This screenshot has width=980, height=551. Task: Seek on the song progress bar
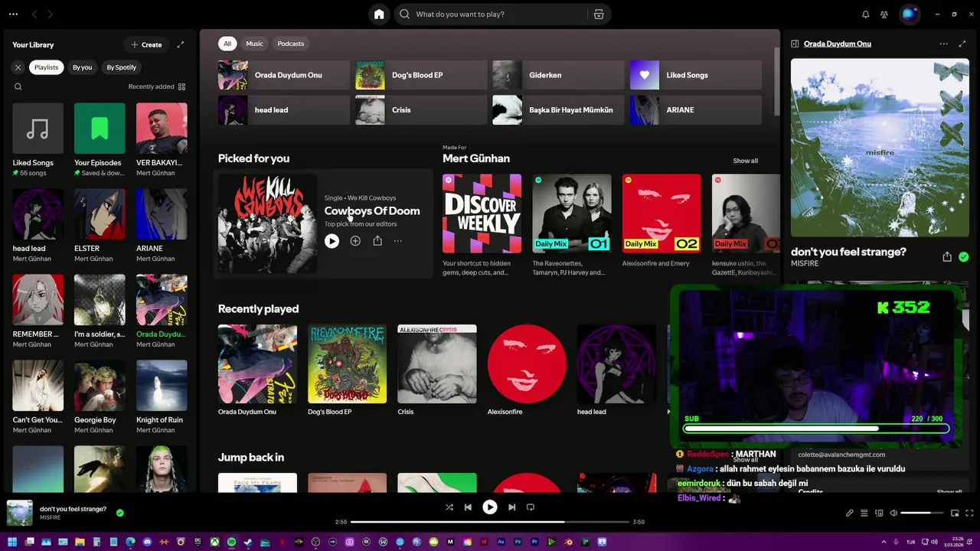pyautogui.click(x=489, y=522)
